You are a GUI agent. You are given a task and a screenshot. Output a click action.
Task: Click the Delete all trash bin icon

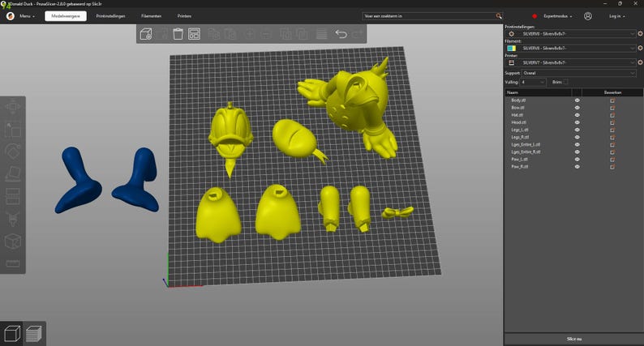[178, 34]
